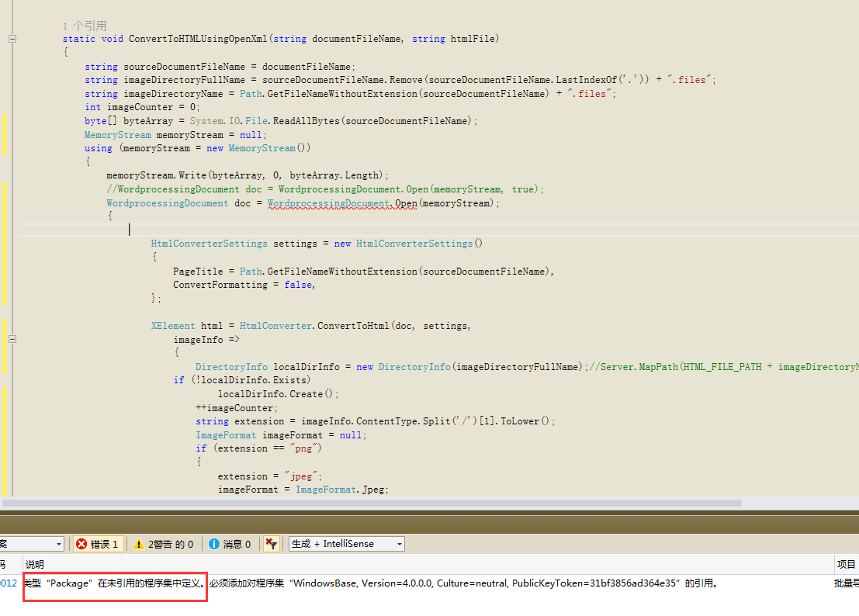859x616 pixels.
Task: Collapse the ConvertToHTMLUsingOpenXml method outline
Action: (x=12, y=39)
